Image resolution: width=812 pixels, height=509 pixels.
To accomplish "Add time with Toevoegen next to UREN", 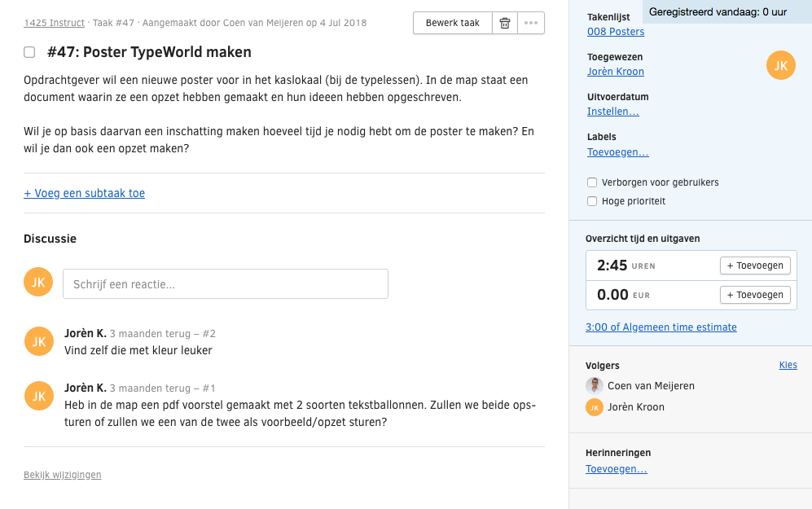I will tap(755, 265).
